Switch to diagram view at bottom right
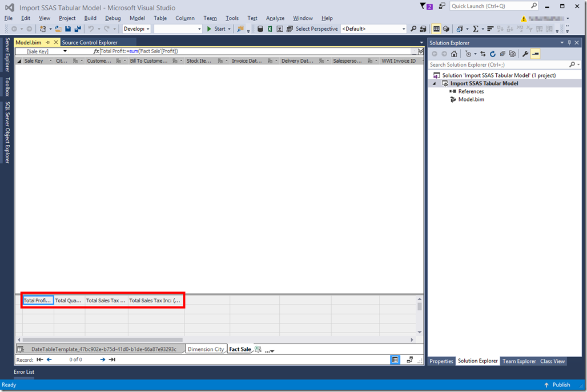The image size is (587, 392). click(x=409, y=360)
